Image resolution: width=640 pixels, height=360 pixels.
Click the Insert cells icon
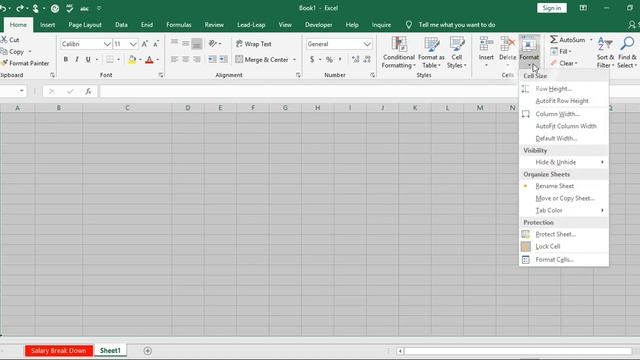click(486, 44)
